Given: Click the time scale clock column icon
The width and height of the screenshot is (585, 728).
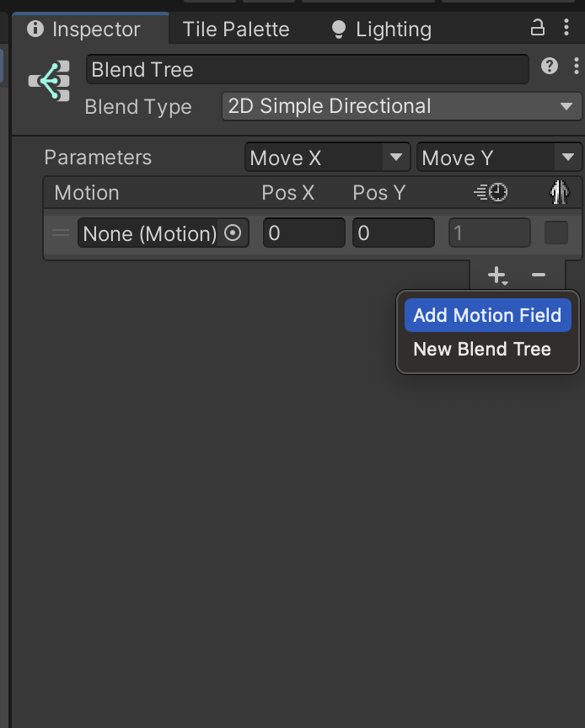Looking at the screenshot, I should [x=491, y=193].
